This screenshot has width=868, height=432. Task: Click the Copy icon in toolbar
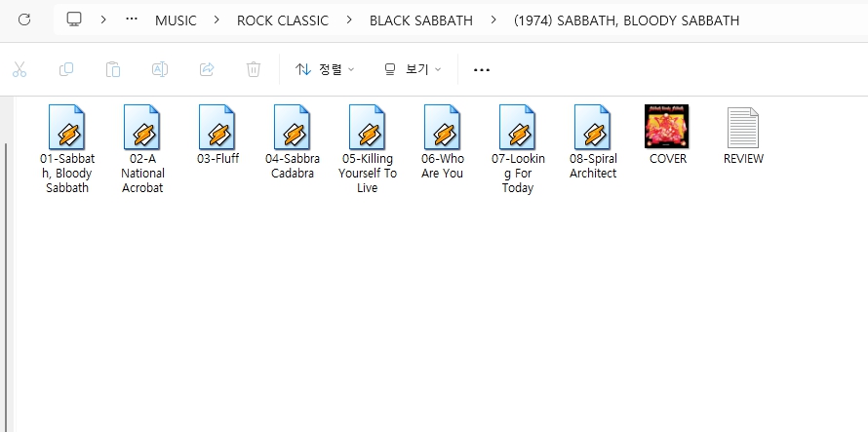(x=66, y=69)
